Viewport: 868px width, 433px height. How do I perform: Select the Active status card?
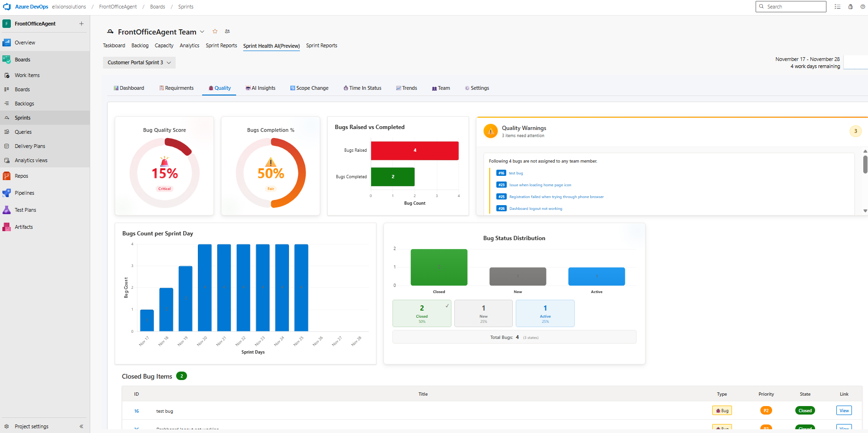pos(545,313)
